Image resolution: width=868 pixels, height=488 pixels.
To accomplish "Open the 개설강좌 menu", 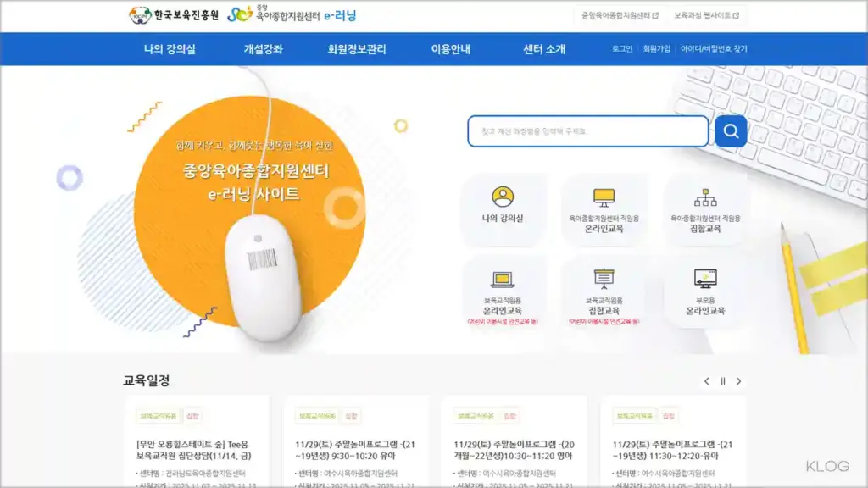I will pos(263,49).
